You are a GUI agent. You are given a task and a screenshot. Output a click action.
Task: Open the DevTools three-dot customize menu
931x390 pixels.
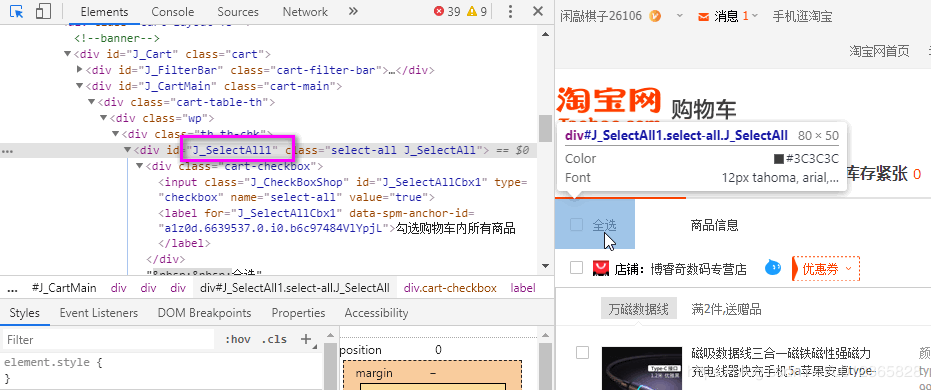[x=511, y=11]
